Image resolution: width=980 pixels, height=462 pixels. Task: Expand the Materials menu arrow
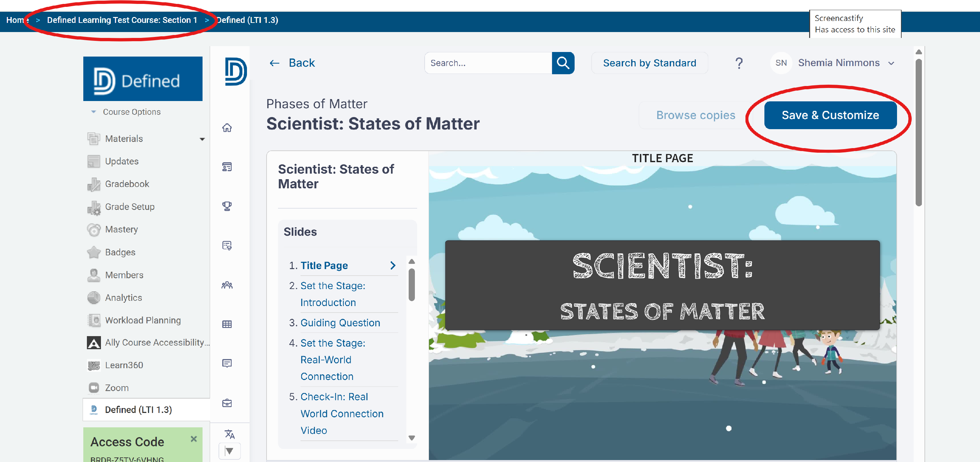(203, 139)
